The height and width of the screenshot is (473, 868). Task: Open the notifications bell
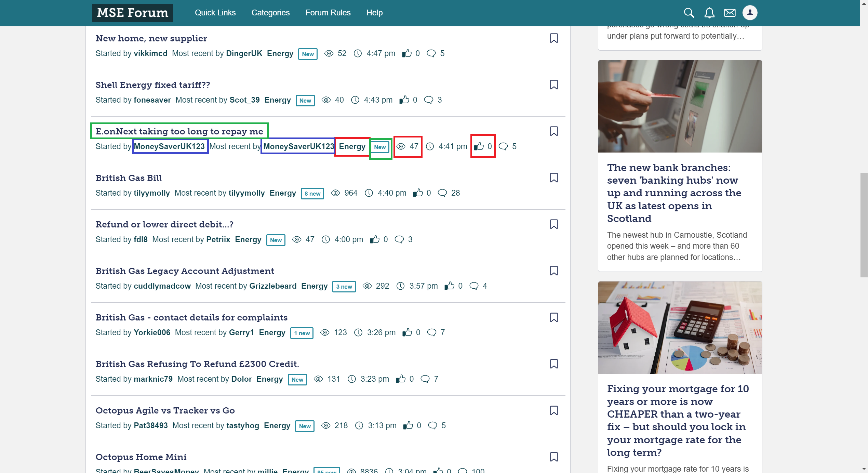click(709, 13)
